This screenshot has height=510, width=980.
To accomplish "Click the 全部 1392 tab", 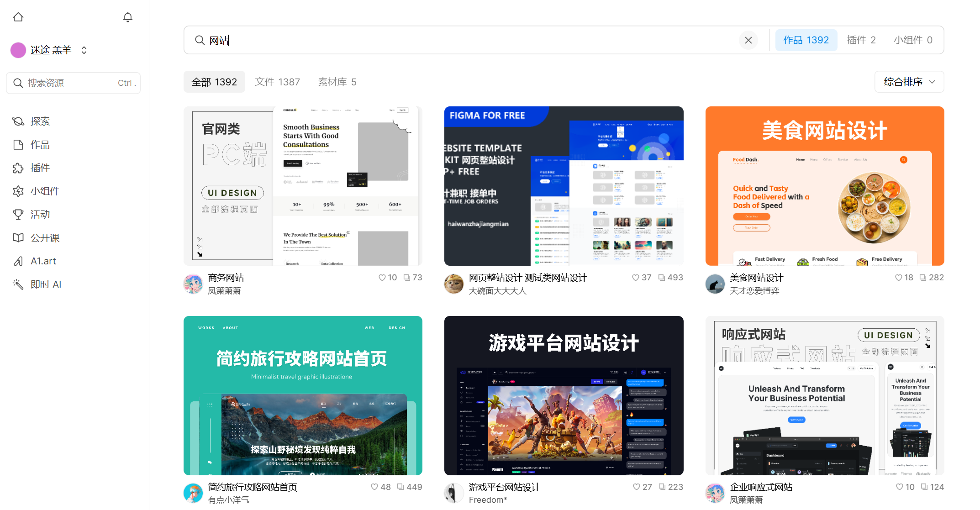I will coord(214,82).
